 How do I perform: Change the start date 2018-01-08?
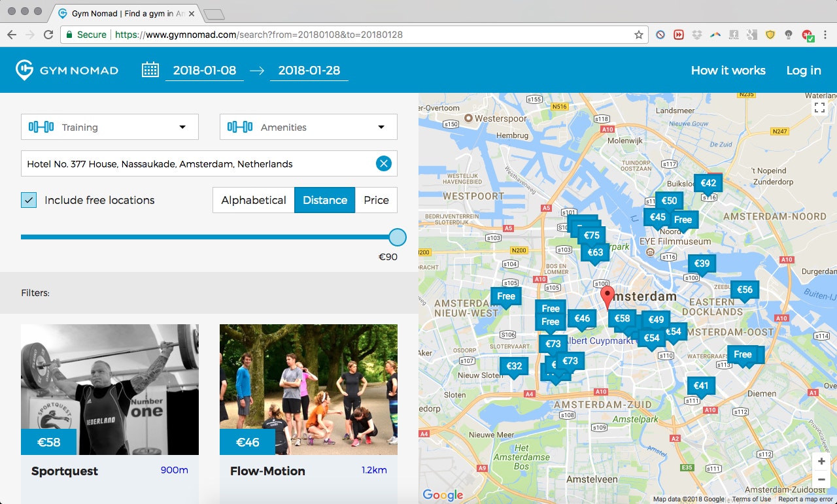click(205, 71)
